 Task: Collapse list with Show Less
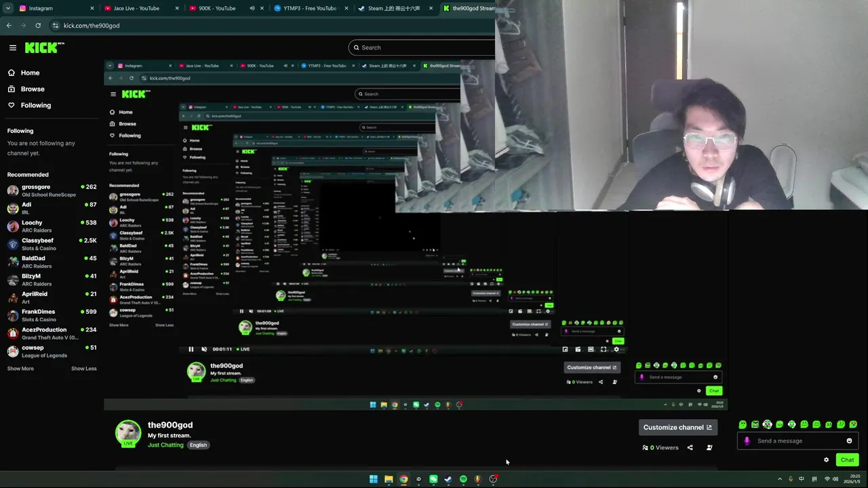84,369
